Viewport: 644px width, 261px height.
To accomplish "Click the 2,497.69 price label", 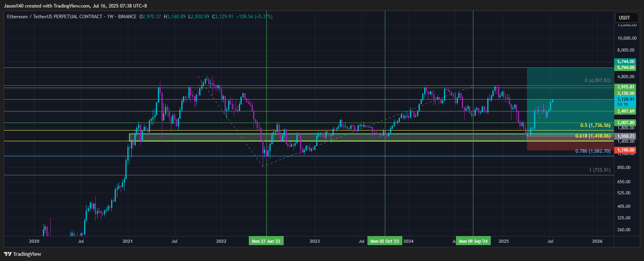I will click(x=626, y=111).
